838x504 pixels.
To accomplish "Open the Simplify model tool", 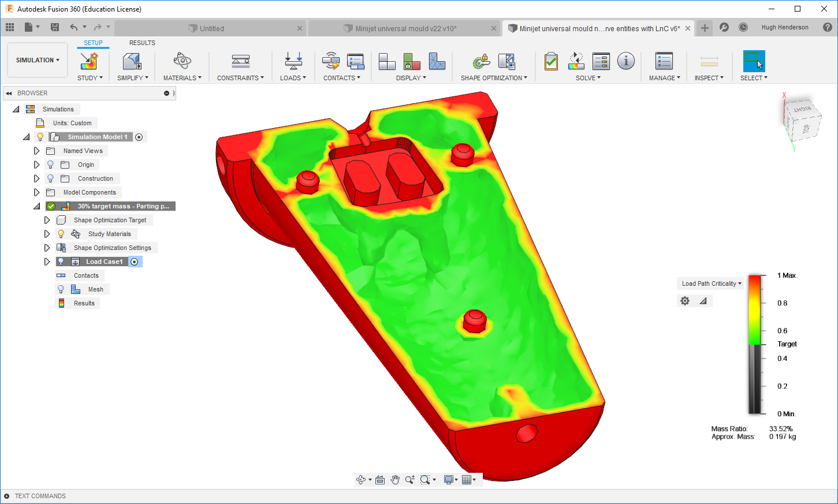I will (x=132, y=62).
